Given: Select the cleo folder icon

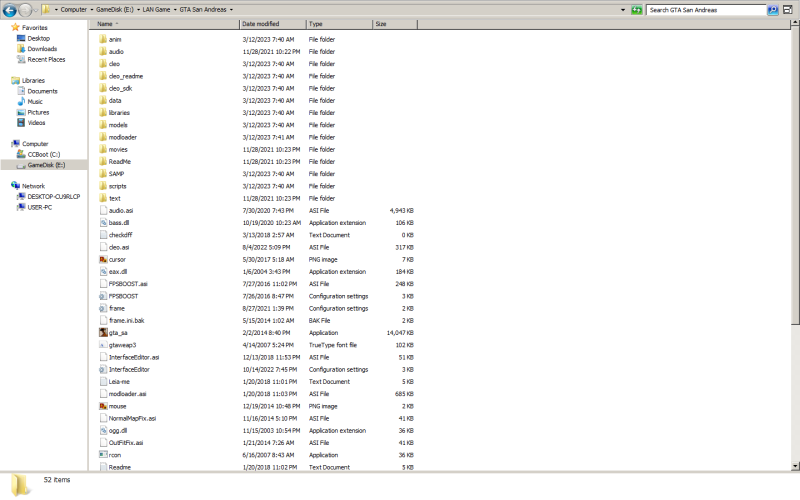Looking at the screenshot, I should click(x=103, y=64).
